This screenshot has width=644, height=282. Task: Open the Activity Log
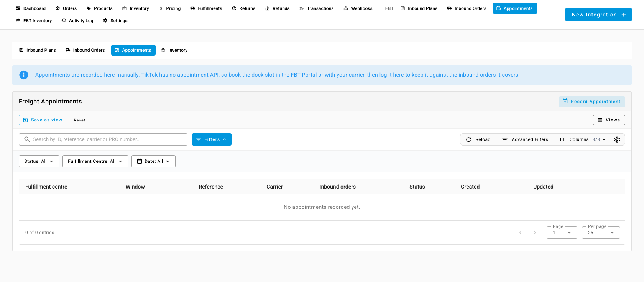tap(77, 21)
